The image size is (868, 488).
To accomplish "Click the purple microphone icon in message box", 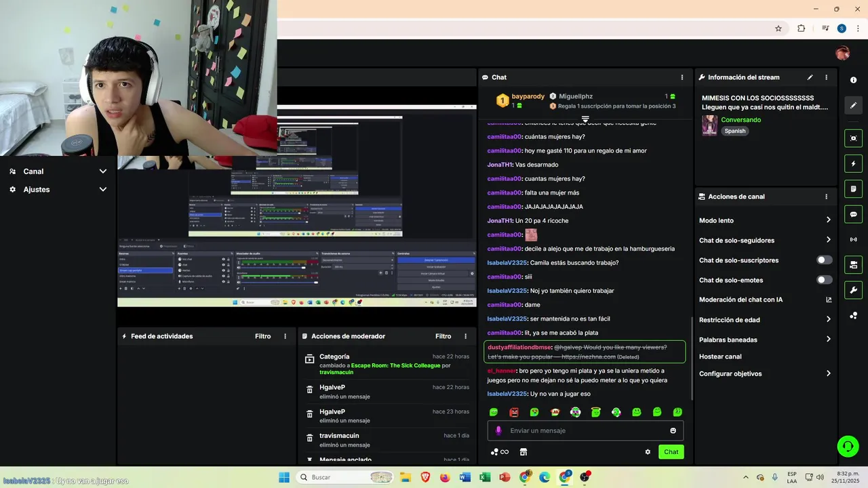I will (x=498, y=430).
